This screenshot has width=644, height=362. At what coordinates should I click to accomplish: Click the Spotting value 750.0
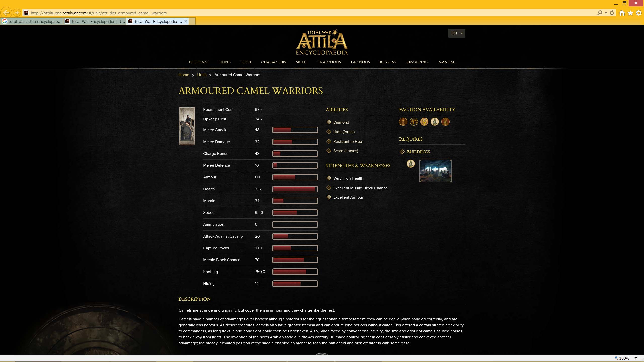(x=260, y=272)
